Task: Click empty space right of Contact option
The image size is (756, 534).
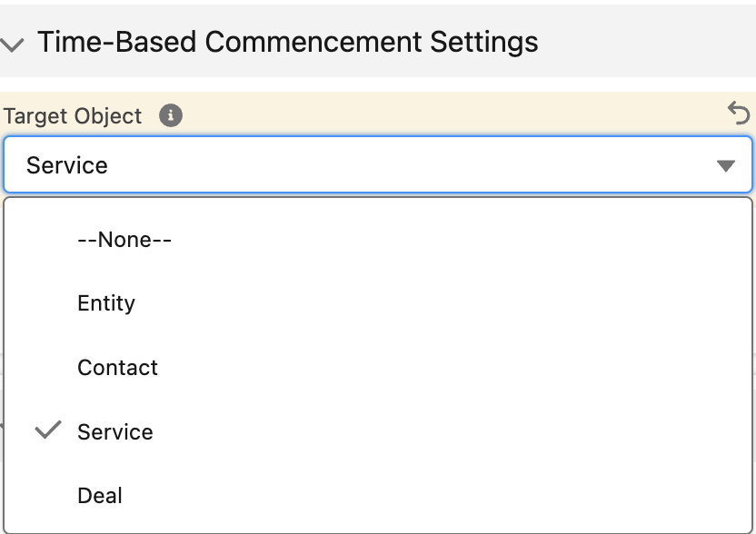Action: (x=453, y=367)
